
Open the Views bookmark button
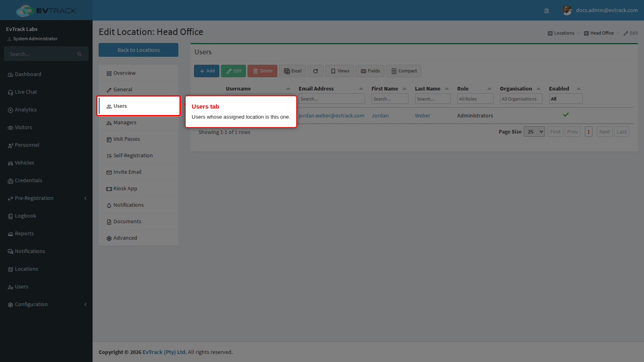tap(340, 71)
